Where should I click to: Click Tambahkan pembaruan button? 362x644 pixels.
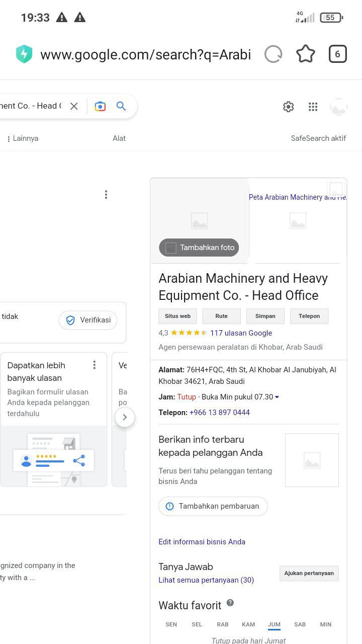213,506
